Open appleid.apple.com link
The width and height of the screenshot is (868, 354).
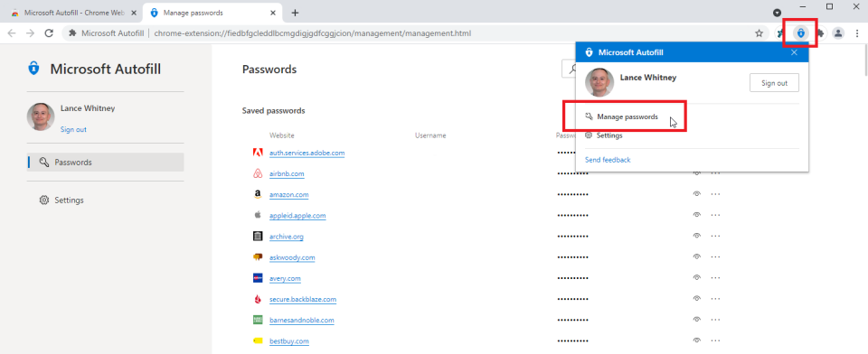[297, 215]
